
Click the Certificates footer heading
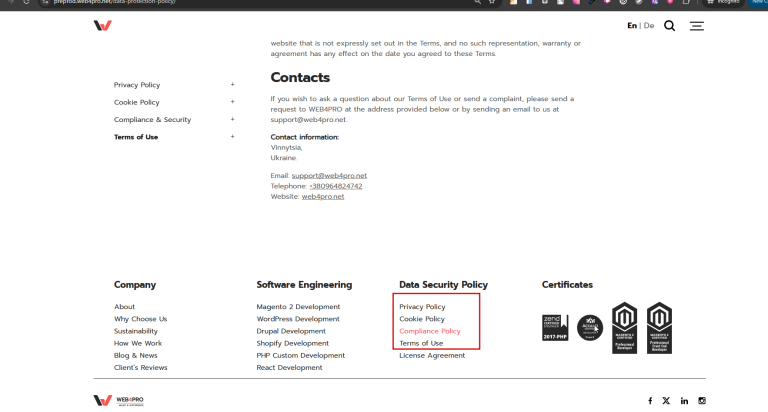tap(567, 285)
